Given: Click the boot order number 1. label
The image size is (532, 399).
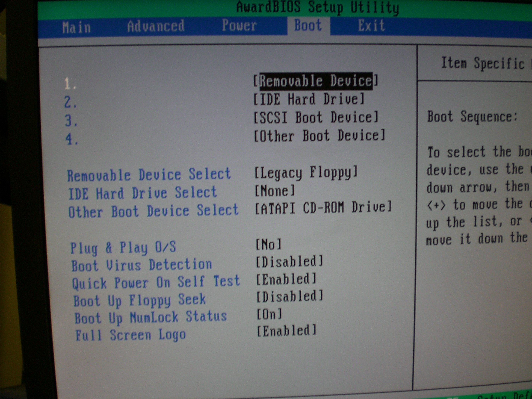Looking at the screenshot, I should pyautogui.click(x=70, y=84).
